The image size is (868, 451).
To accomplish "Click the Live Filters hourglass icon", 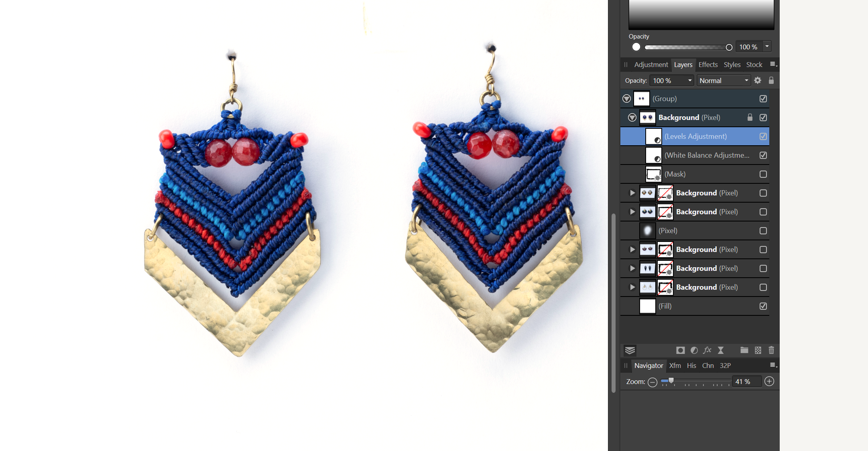I will click(721, 350).
